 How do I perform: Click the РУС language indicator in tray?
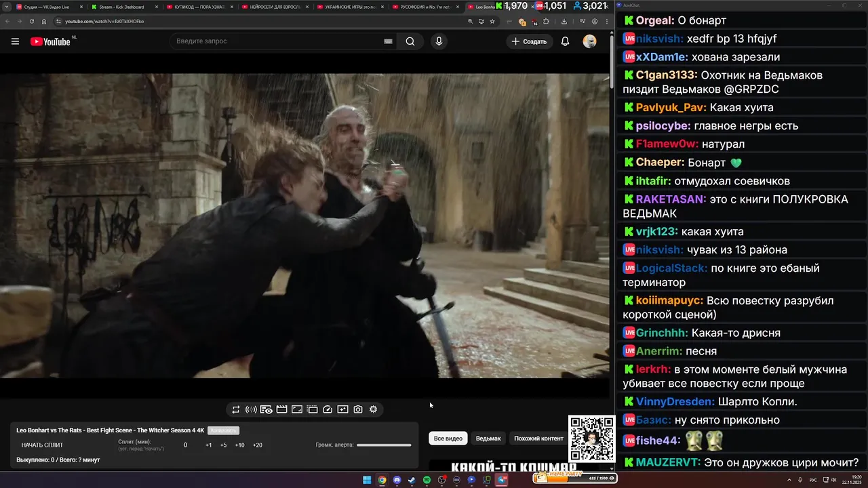(813, 480)
